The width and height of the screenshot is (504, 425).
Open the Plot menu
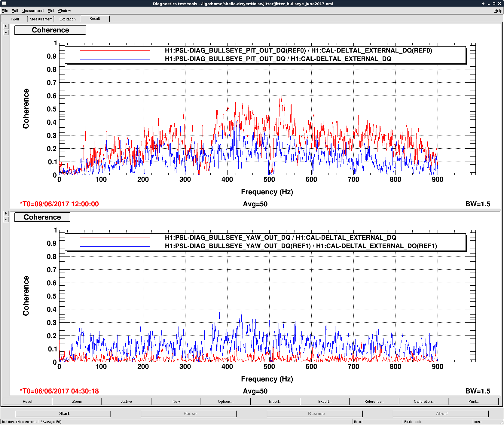coord(51,11)
